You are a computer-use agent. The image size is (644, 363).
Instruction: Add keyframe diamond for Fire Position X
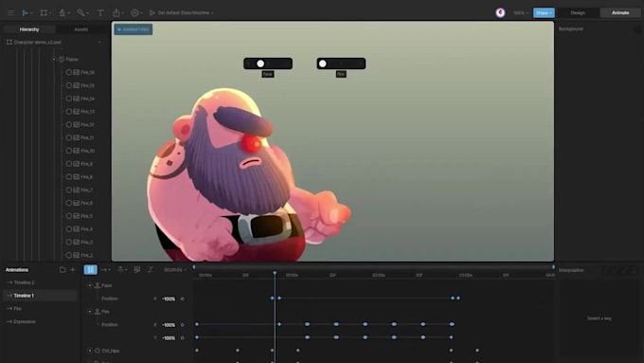pos(183,325)
